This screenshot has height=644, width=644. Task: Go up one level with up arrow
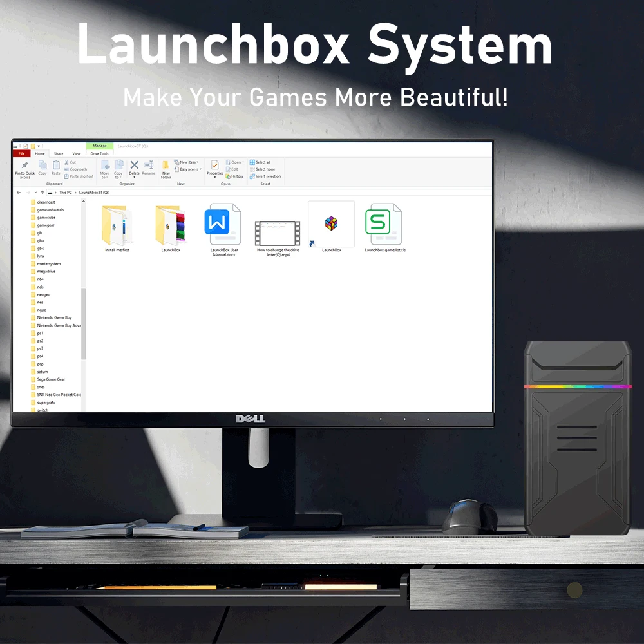pyautogui.click(x=43, y=192)
